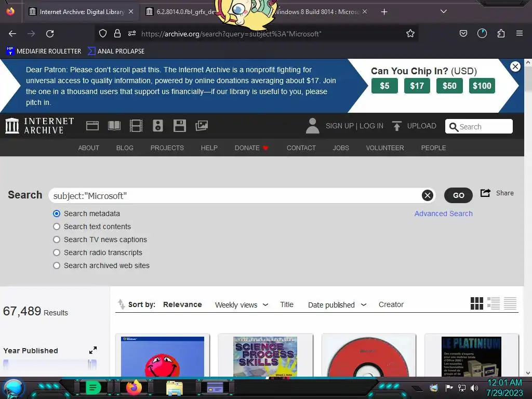
Task: Open Firefox application menu
Action: [520, 34]
